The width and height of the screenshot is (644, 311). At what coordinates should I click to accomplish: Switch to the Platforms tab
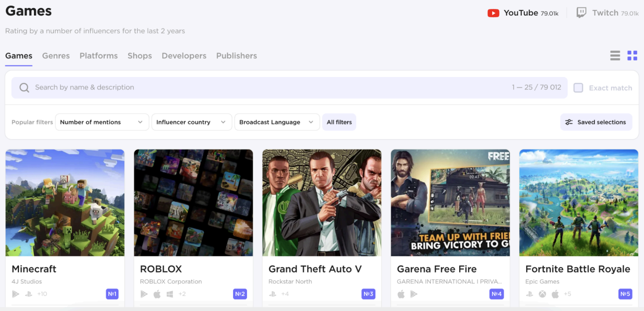click(x=99, y=56)
